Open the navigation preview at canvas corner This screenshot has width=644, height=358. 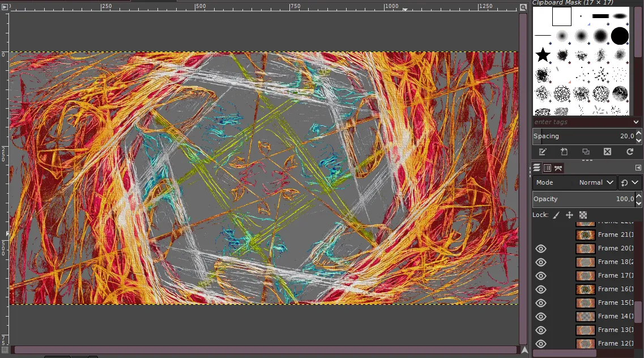(x=524, y=350)
